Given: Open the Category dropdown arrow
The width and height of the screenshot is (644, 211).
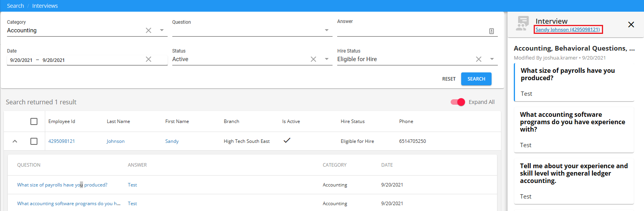Looking at the screenshot, I should [x=162, y=30].
